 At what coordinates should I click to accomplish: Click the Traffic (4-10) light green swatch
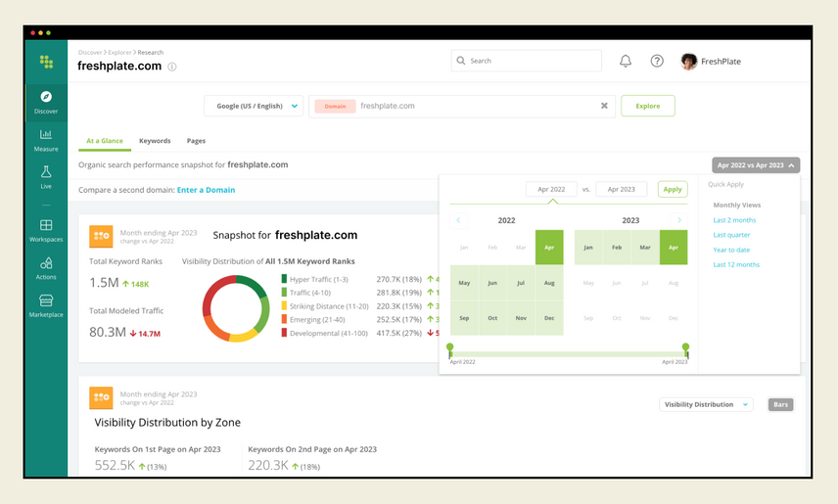pos(284,293)
